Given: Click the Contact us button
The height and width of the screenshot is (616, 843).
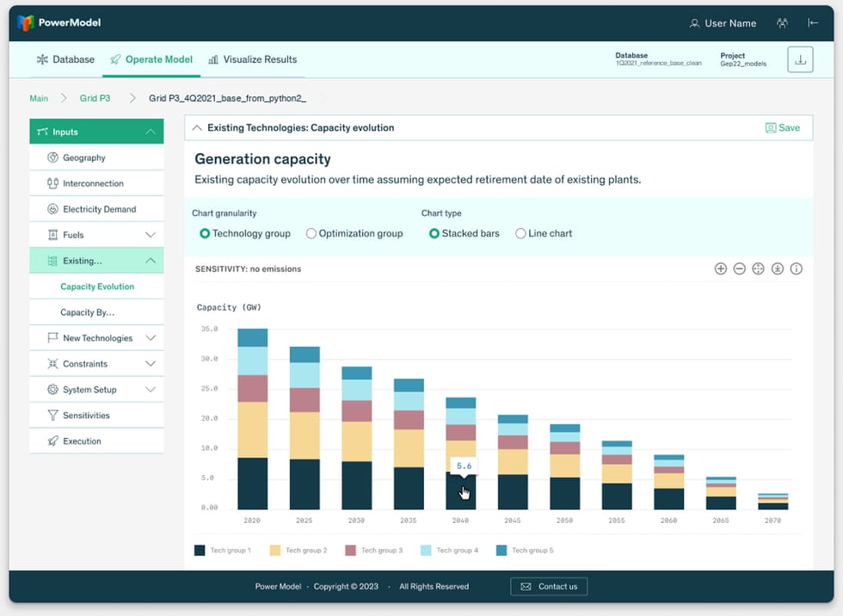Looking at the screenshot, I should click(549, 587).
